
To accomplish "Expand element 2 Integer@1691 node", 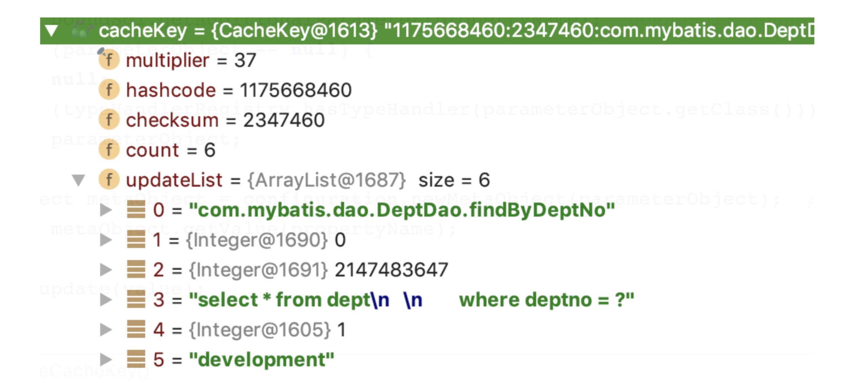I will coord(106,270).
